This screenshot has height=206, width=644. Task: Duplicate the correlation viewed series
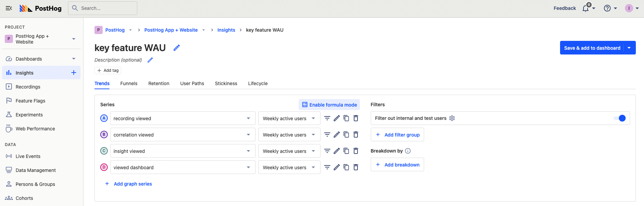(346, 134)
